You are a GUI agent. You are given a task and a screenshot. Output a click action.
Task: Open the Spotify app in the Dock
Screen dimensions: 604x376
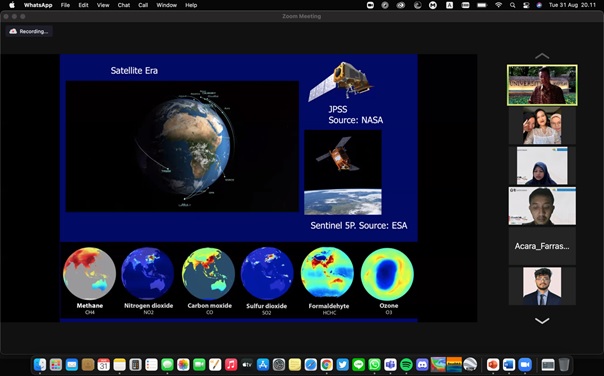tap(406, 364)
